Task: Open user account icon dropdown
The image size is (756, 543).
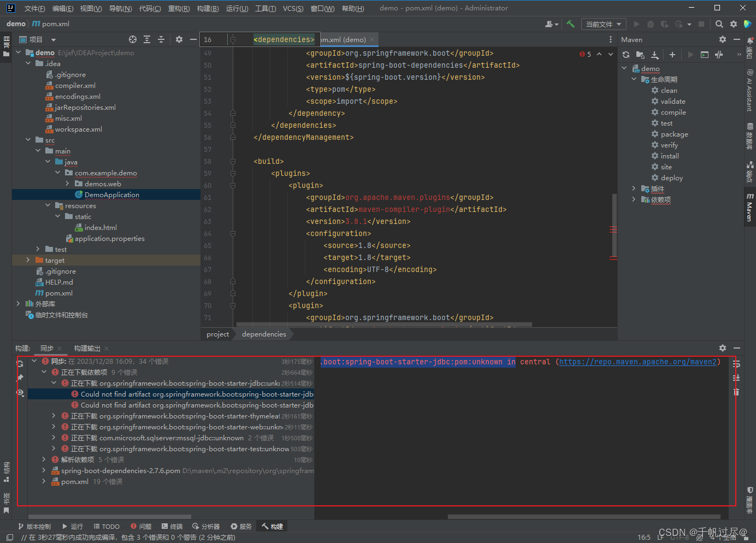Action: (x=552, y=24)
